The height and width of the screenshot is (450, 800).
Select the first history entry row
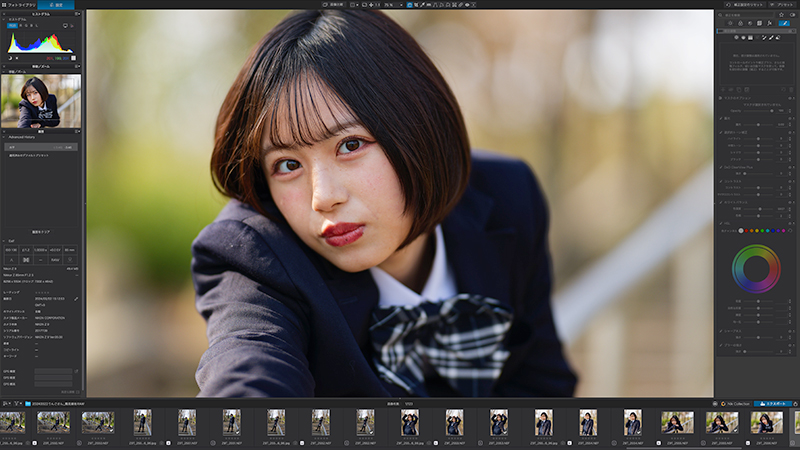click(x=41, y=147)
